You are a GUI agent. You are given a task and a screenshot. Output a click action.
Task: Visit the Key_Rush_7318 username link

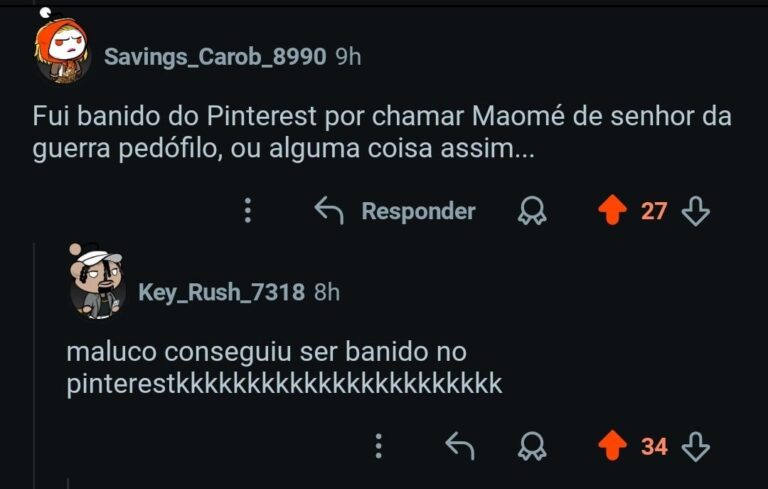[221, 292]
